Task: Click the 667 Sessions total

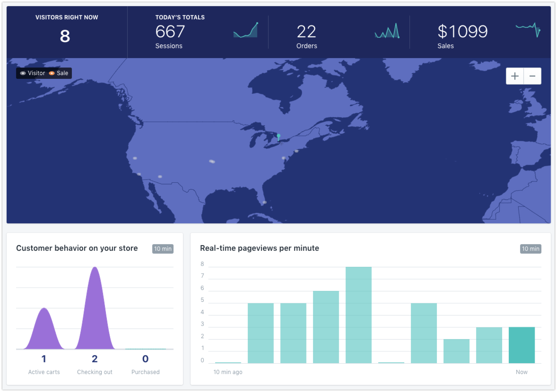Action: (x=170, y=32)
